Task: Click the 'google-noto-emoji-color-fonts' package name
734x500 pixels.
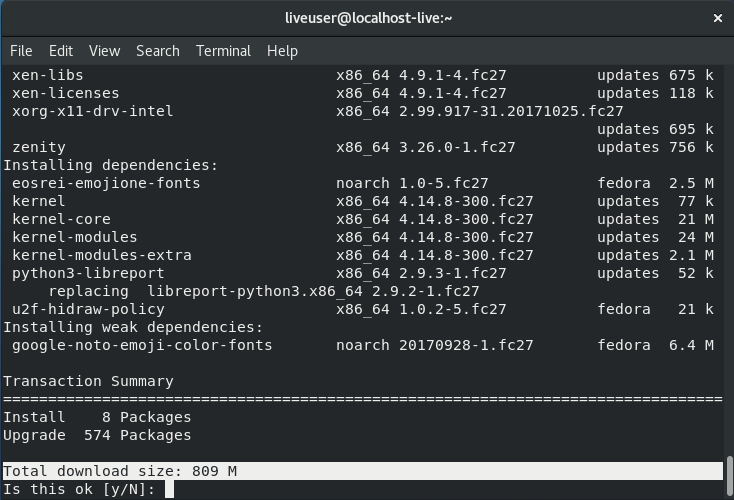Action: [142, 346]
